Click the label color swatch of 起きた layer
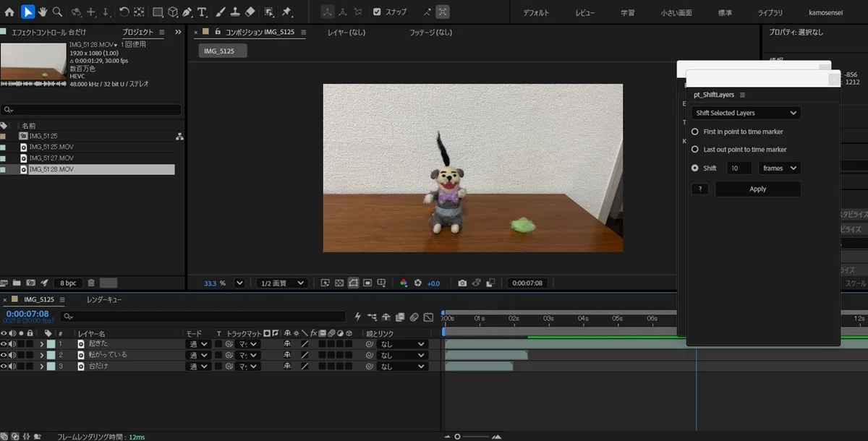The height and width of the screenshot is (441, 868). click(x=51, y=344)
